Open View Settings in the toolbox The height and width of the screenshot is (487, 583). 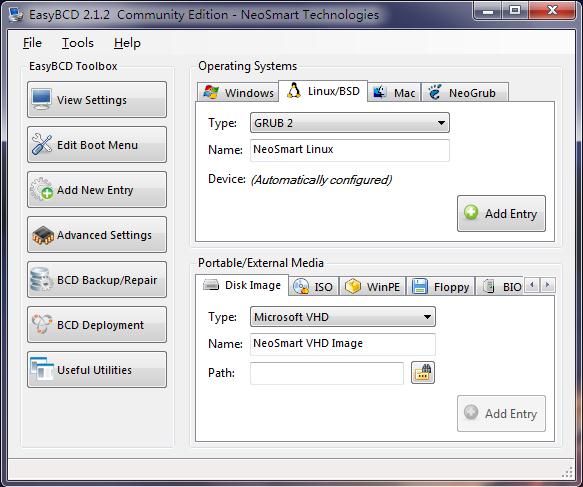tap(97, 100)
